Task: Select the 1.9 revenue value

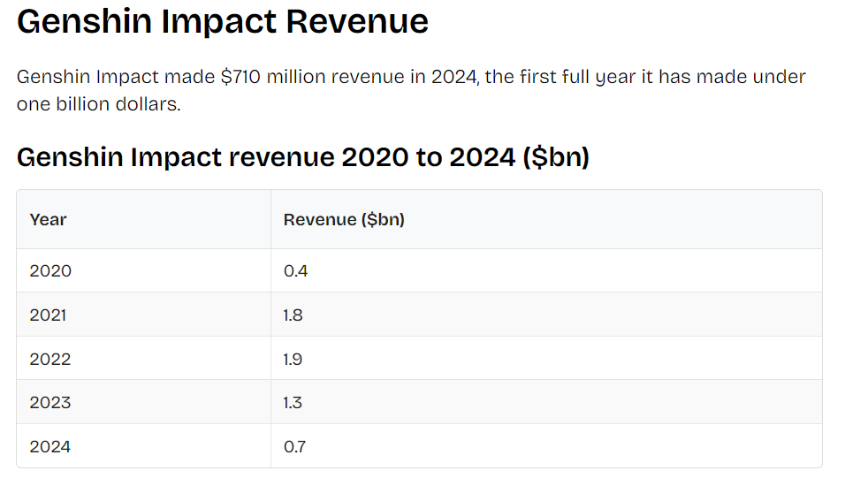Action: tap(293, 359)
